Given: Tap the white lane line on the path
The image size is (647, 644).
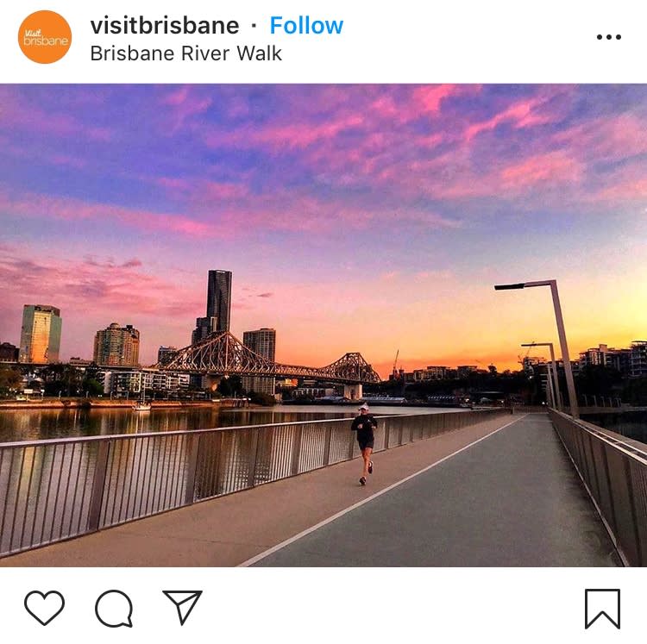Looking at the screenshot, I should (381, 491).
